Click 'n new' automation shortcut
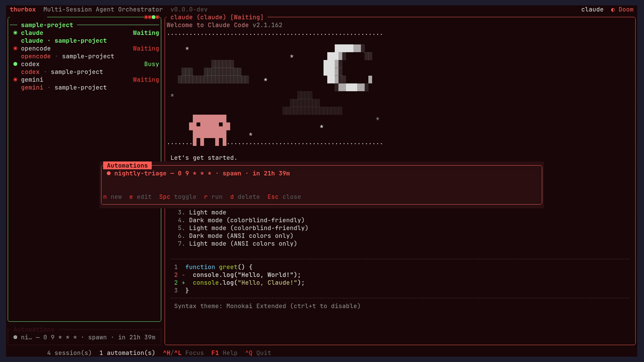644x362 pixels. tap(112, 197)
